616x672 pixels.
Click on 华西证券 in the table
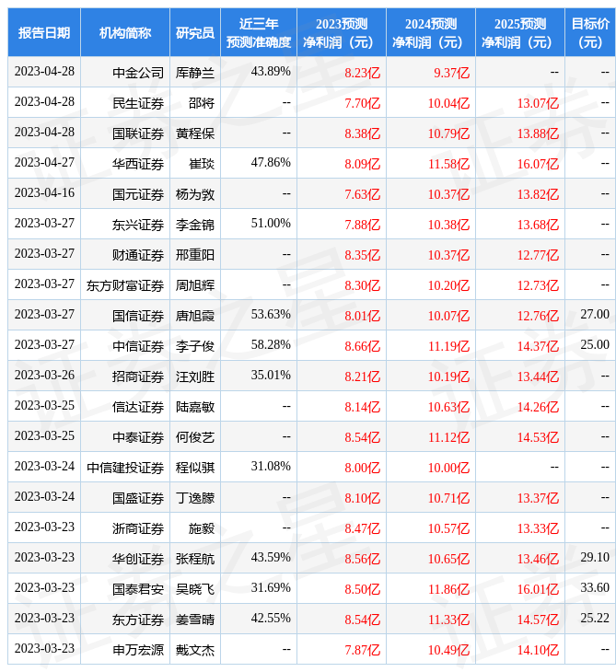138,164
